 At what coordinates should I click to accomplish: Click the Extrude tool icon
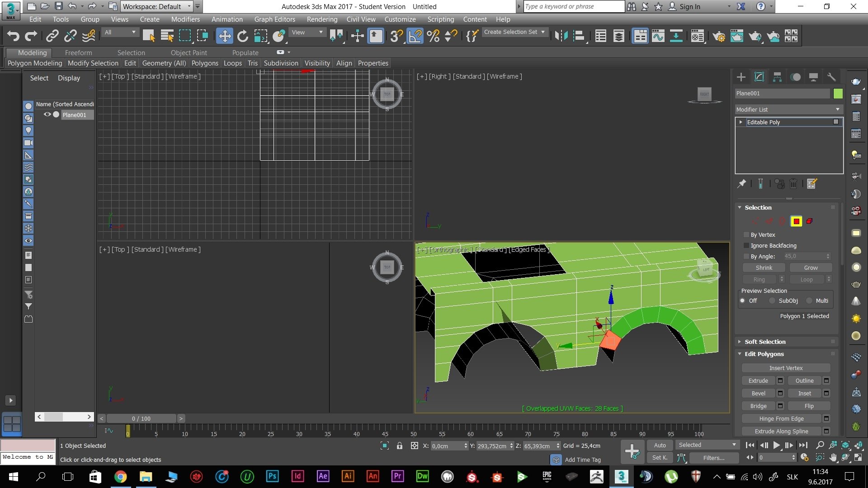click(758, 380)
